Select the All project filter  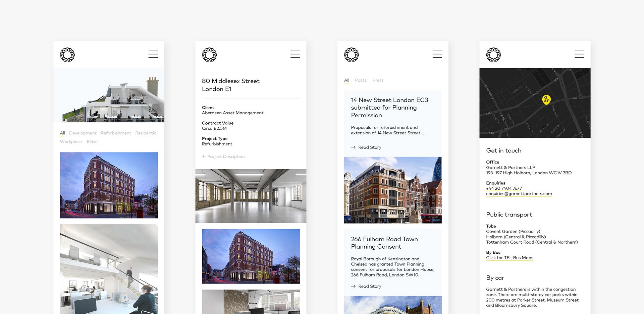pyautogui.click(x=62, y=133)
